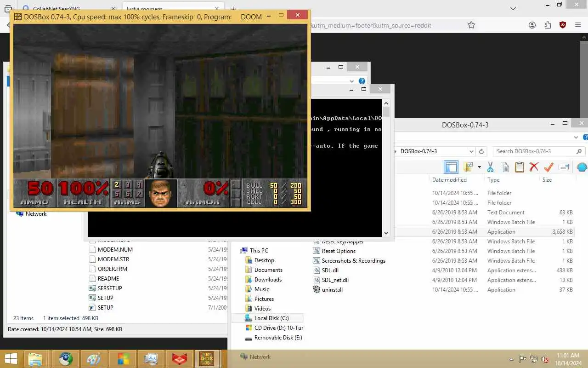The image size is (588, 368).
Task: Open the dropdown arrow beside folder options icon
Action: (x=479, y=167)
